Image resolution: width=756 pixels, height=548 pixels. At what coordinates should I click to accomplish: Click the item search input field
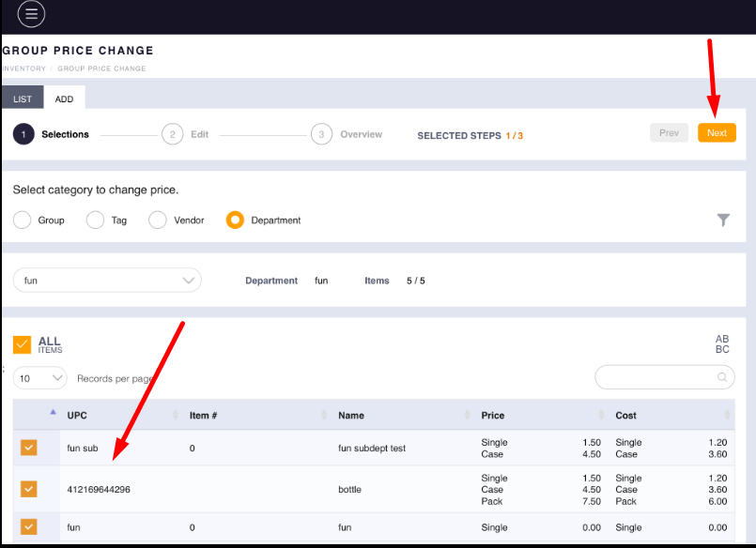point(656,377)
